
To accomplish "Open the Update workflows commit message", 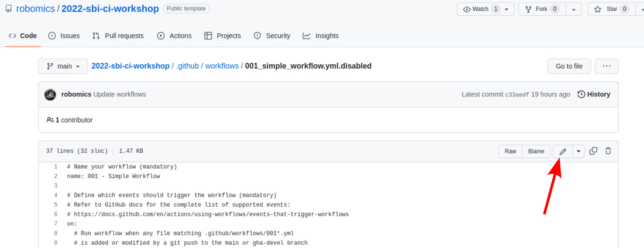I will coord(120,94).
